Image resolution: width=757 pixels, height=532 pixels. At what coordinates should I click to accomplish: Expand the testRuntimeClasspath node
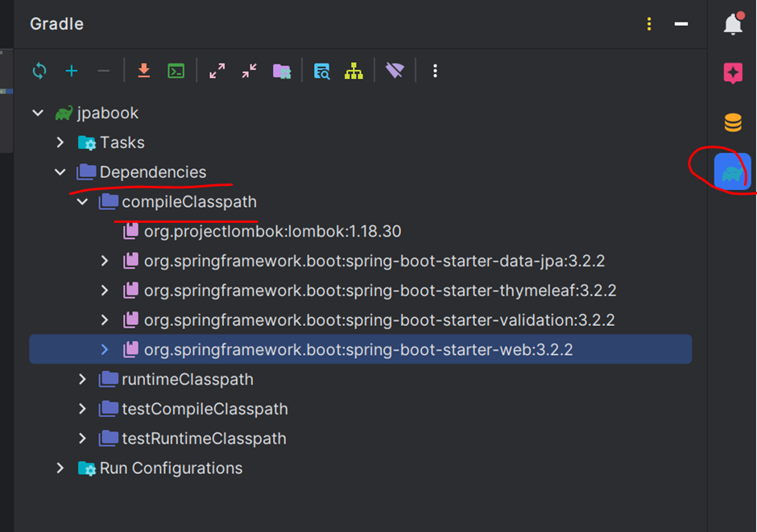(82, 439)
